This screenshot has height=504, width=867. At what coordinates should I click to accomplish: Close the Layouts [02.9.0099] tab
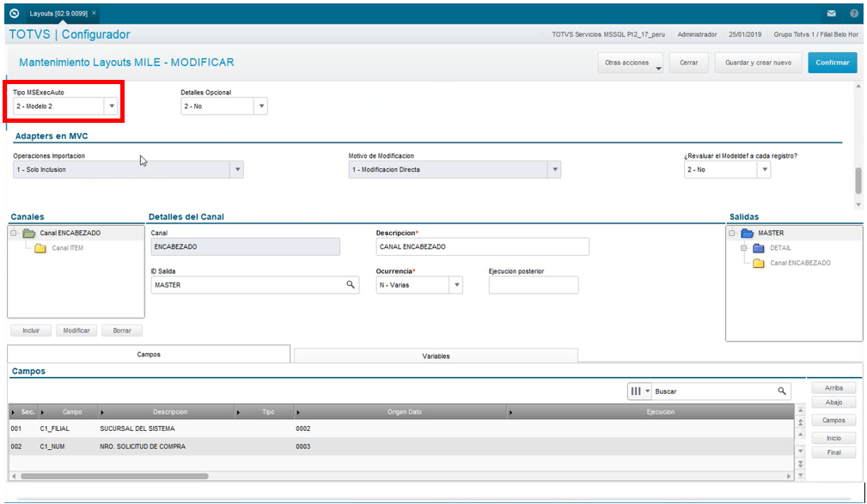pyautogui.click(x=94, y=13)
